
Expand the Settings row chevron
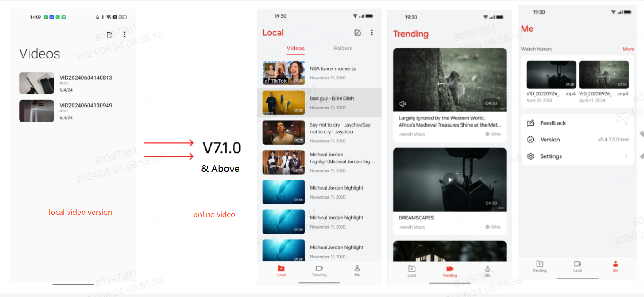coord(626,156)
